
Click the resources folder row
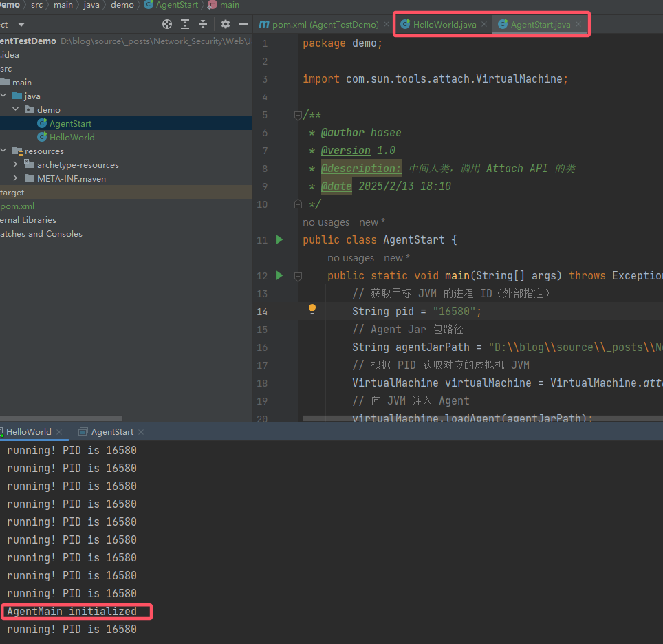(126, 151)
